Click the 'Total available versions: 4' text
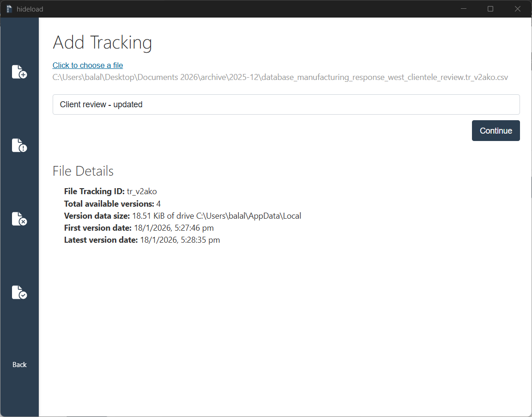 coord(112,203)
